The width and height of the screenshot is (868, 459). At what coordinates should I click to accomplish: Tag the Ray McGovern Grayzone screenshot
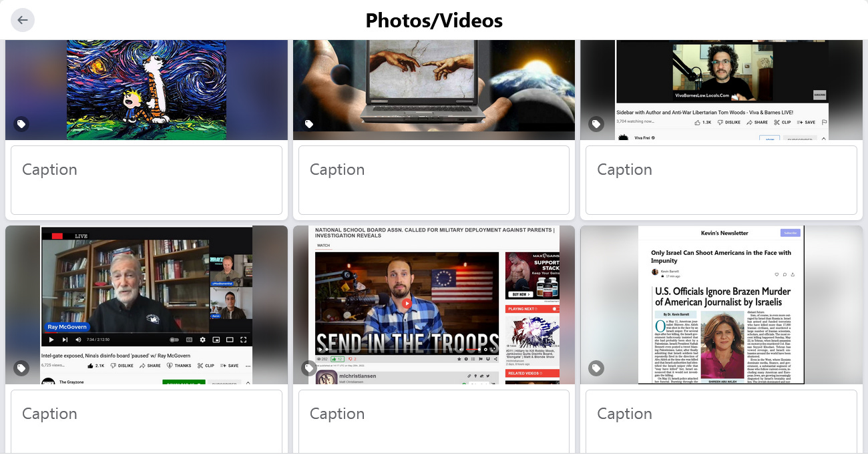point(21,368)
